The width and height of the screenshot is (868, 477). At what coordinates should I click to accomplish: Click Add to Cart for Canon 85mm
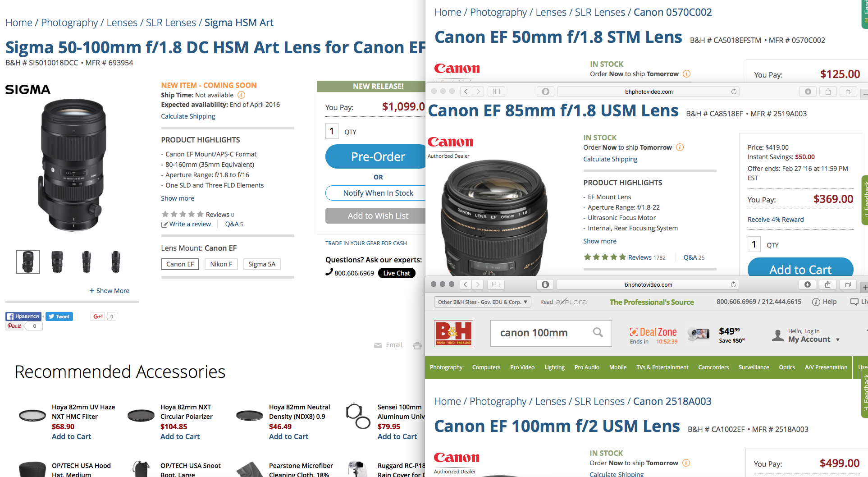pyautogui.click(x=800, y=269)
